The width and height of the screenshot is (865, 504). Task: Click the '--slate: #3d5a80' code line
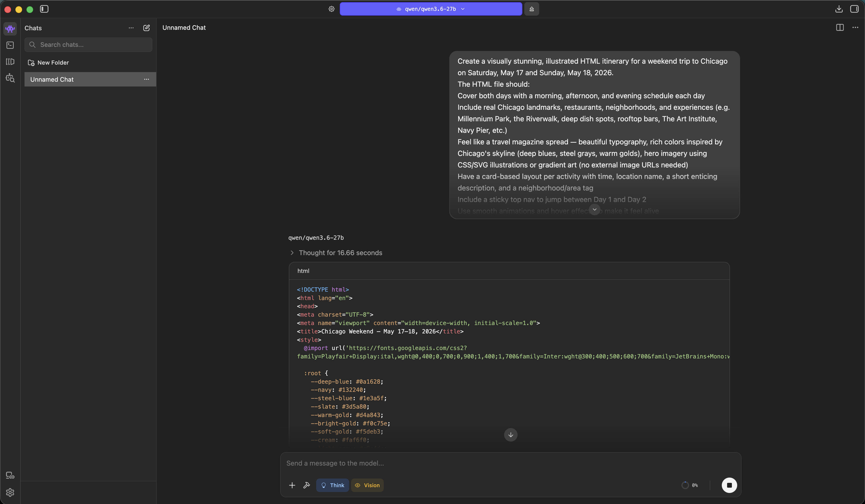(x=340, y=406)
